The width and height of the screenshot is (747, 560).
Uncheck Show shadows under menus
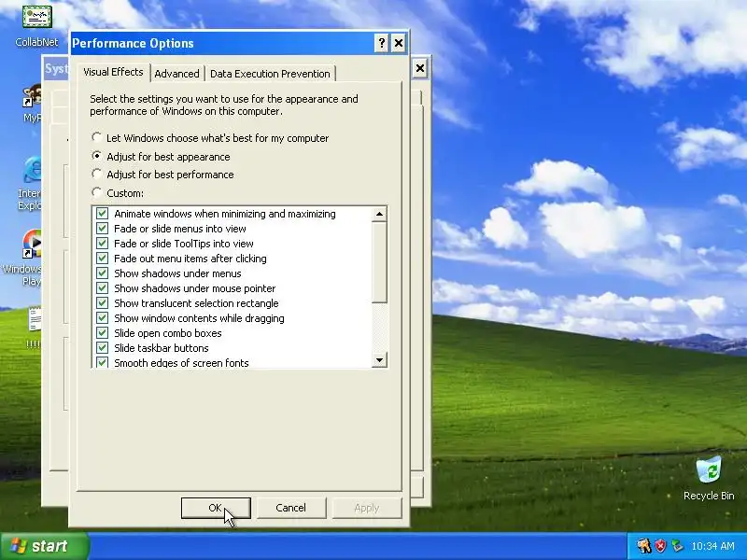(x=102, y=273)
